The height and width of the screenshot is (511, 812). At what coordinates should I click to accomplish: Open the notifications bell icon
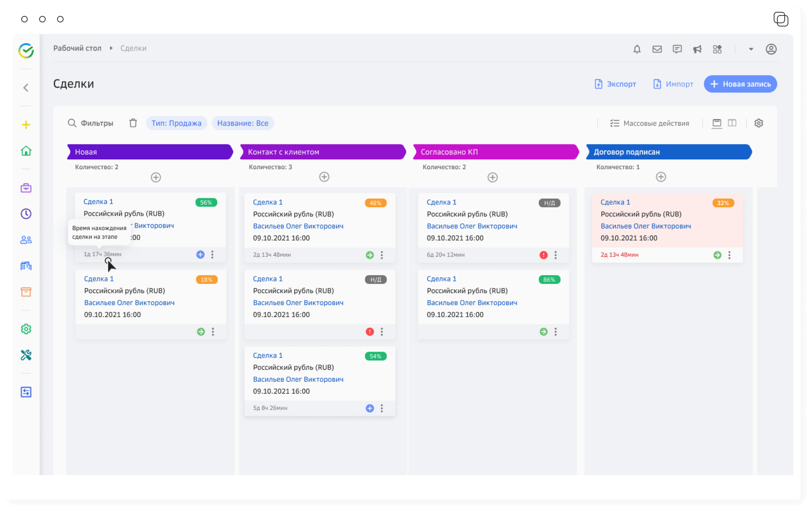click(637, 49)
